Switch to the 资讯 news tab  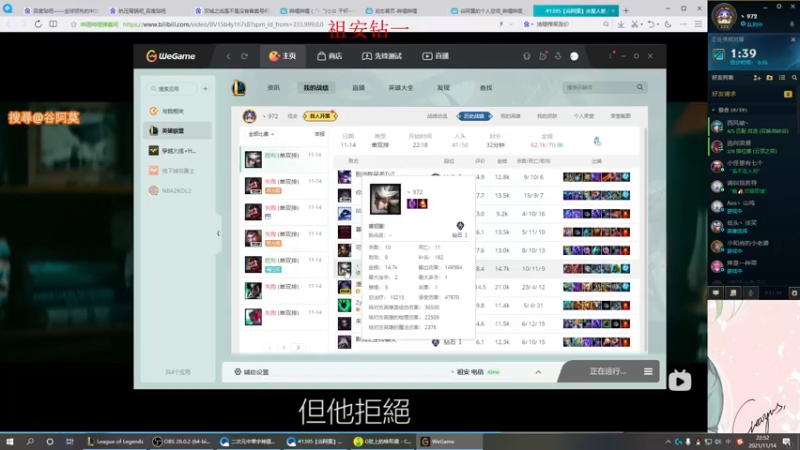point(273,88)
